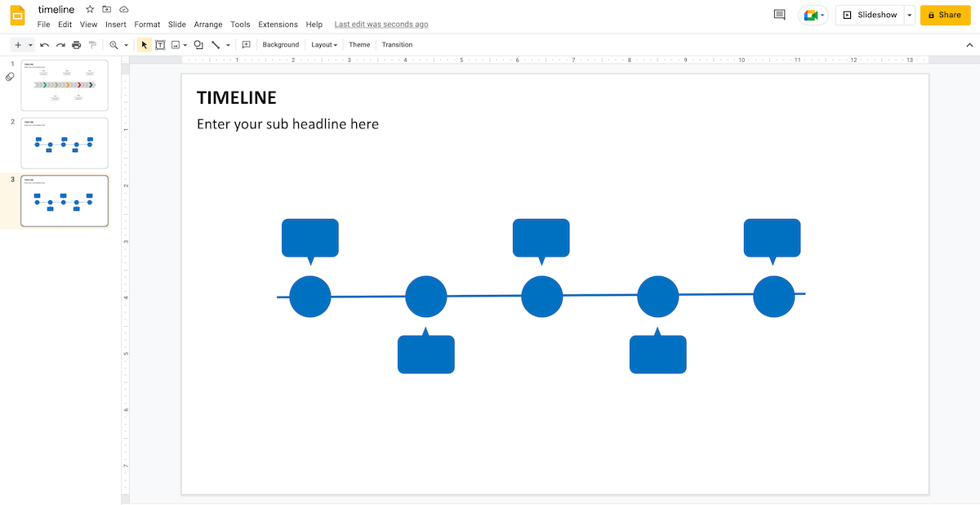Viewport: 980px width, 505px height.
Task: Open the new slide layout dropdown arrow
Action: pyautogui.click(x=31, y=45)
